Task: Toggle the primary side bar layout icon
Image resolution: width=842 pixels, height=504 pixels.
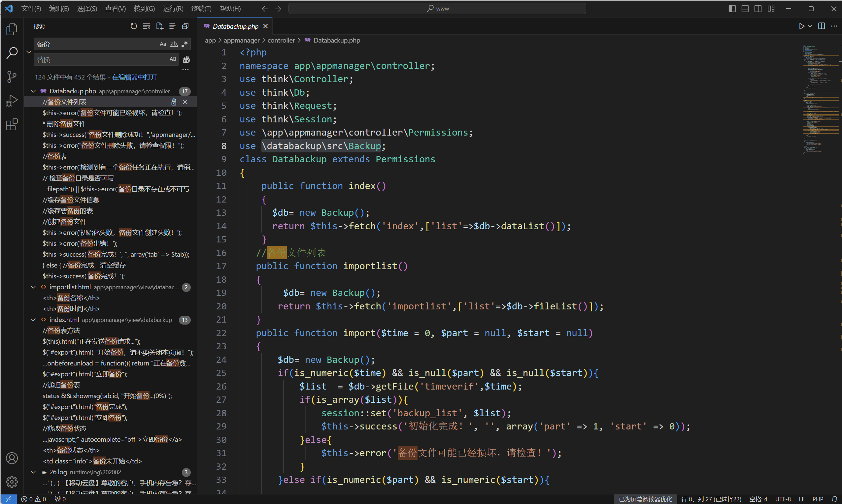Action: [x=732, y=9]
